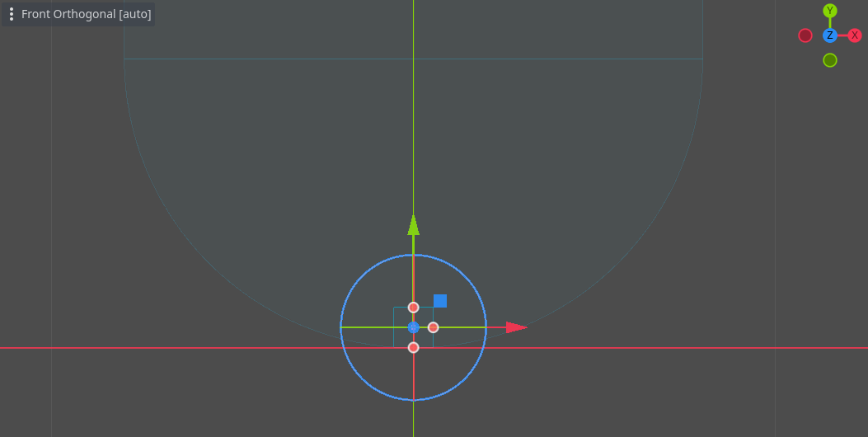Image resolution: width=868 pixels, height=437 pixels.
Task: Click the small teal bounding box outline corner
Action: coord(394,308)
